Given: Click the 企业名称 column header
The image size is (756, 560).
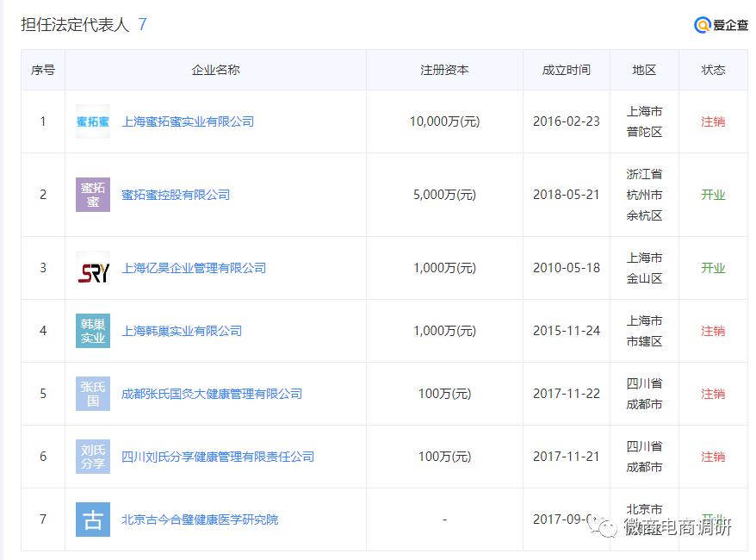Looking at the screenshot, I should 215,70.
